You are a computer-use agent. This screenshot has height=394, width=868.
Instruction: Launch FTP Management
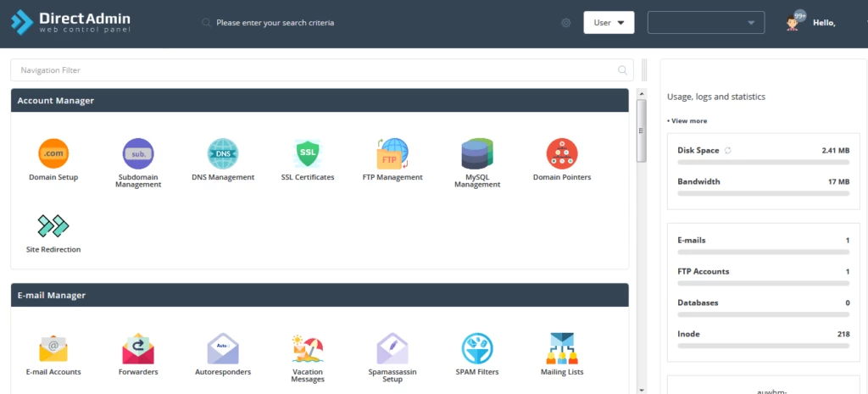pyautogui.click(x=392, y=154)
